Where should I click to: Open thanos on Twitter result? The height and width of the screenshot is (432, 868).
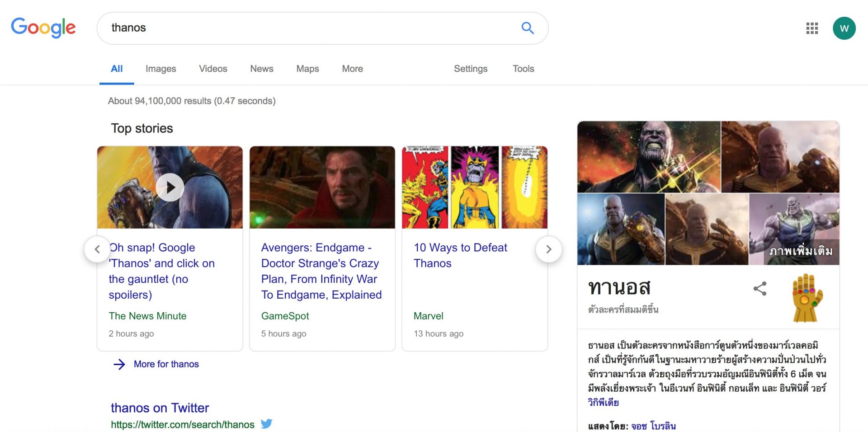[160, 408]
